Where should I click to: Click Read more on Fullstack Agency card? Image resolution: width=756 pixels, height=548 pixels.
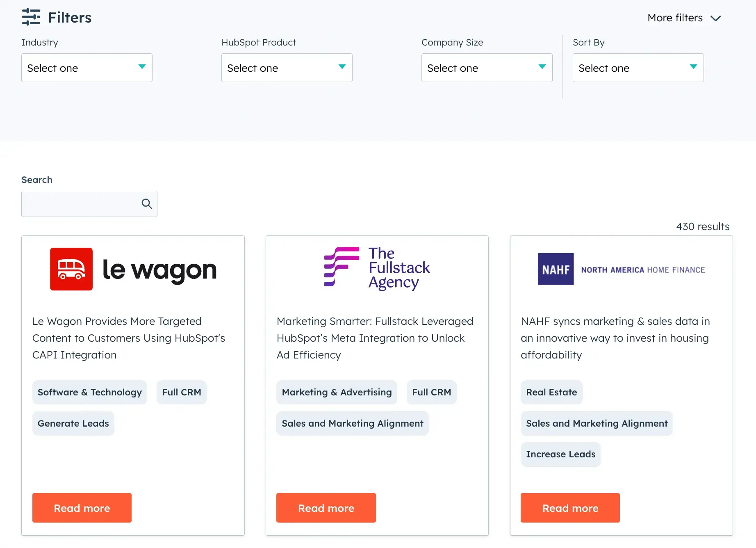pos(326,508)
